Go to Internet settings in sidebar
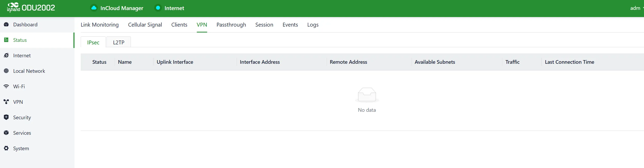Image resolution: width=644 pixels, height=168 pixels. (x=37, y=55)
